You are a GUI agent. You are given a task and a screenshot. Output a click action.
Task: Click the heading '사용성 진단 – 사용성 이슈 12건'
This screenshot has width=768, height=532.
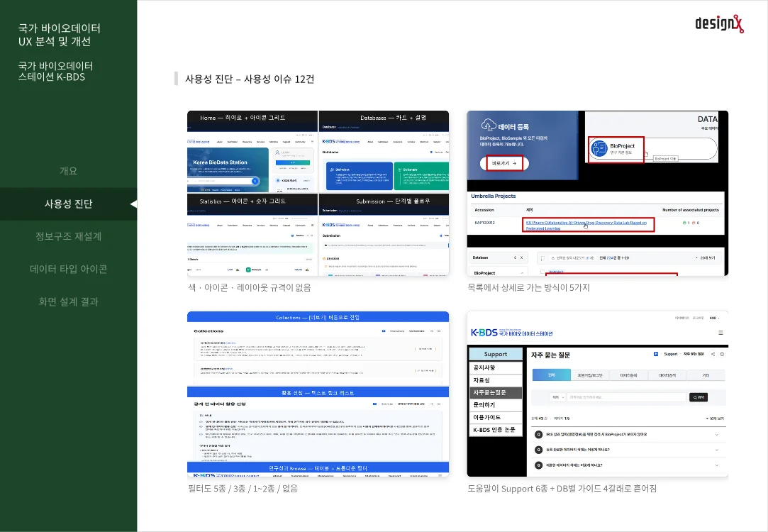click(250, 79)
